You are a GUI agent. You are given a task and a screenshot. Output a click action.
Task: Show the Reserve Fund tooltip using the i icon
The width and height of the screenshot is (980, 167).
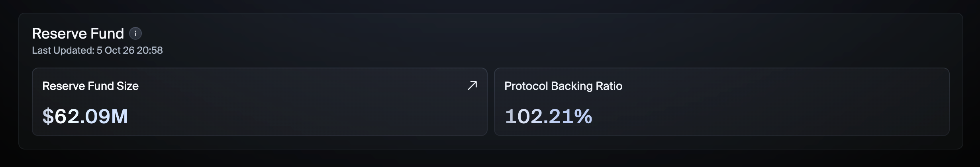tap(135, 34)
